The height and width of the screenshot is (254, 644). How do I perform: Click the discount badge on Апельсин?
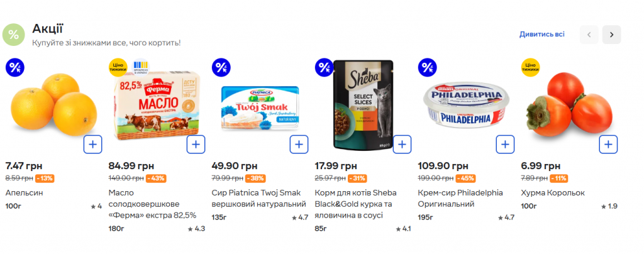pos(14,67)
